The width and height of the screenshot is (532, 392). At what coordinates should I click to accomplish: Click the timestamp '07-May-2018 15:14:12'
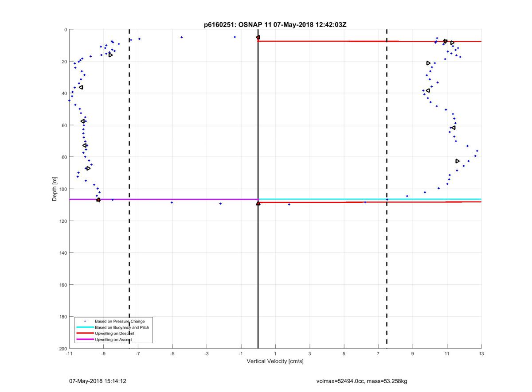(98, 381)
